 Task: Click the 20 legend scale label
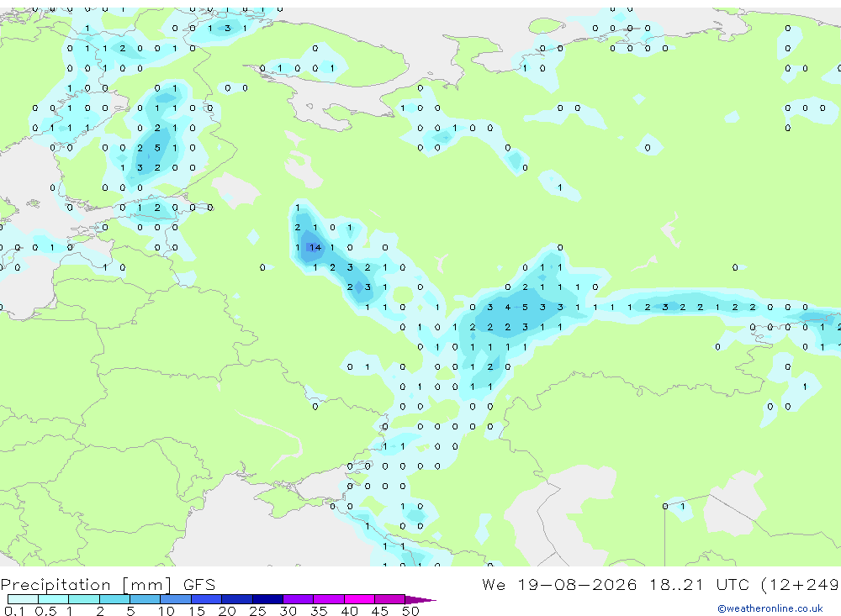point(227,611)
